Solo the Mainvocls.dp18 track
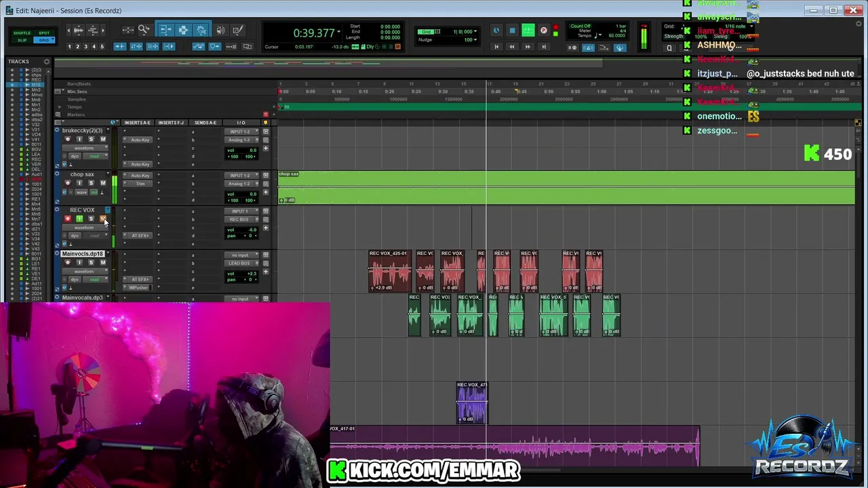Viewport: 868px width, 488px height. coord(91,262)
